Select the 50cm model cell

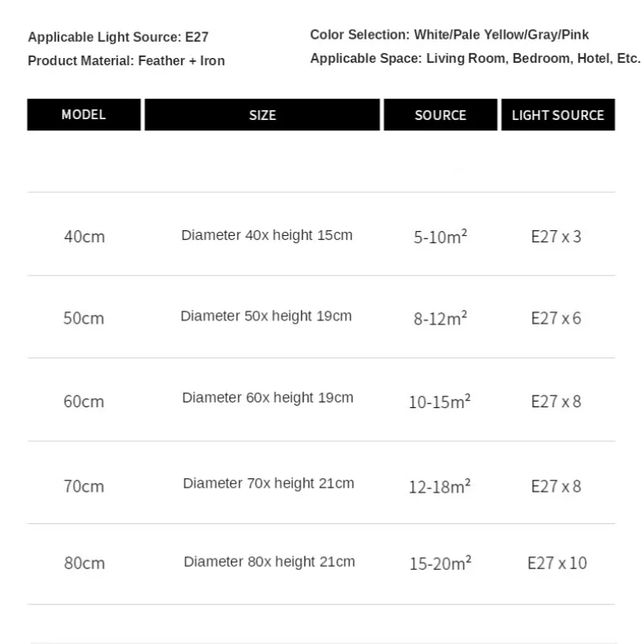pyautogui.click(x=84, y=318)
